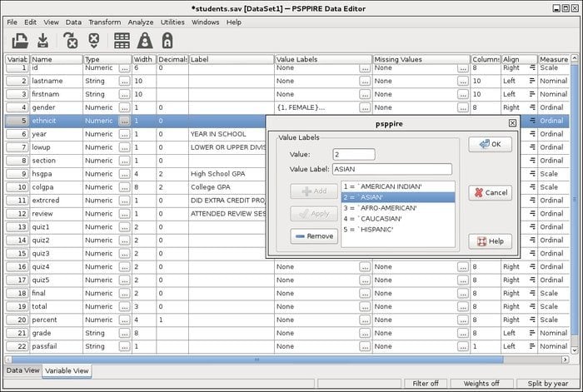583x392 pixels.
Task: Click the vertical scrollbar up arrow
Action: click(x=574, y=58)
